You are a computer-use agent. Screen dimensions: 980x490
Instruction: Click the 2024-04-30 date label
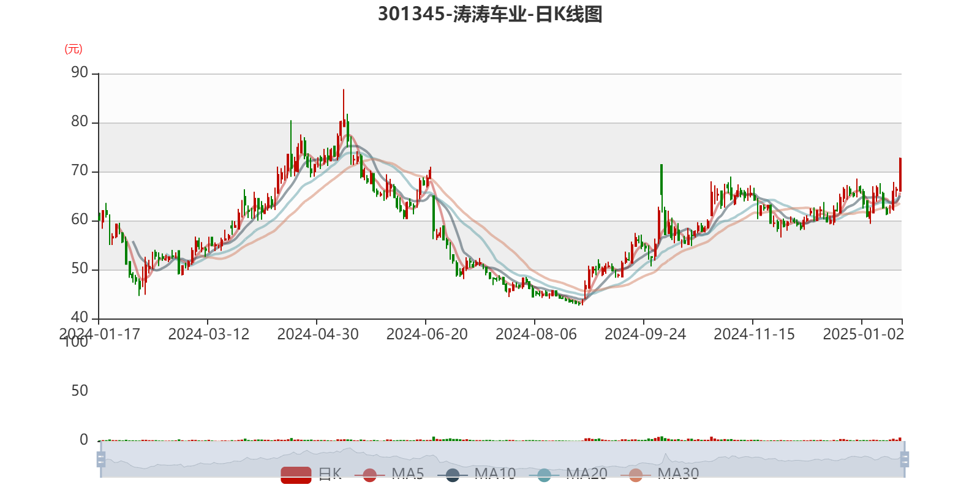pyautogui.click(x=318, y=334)
